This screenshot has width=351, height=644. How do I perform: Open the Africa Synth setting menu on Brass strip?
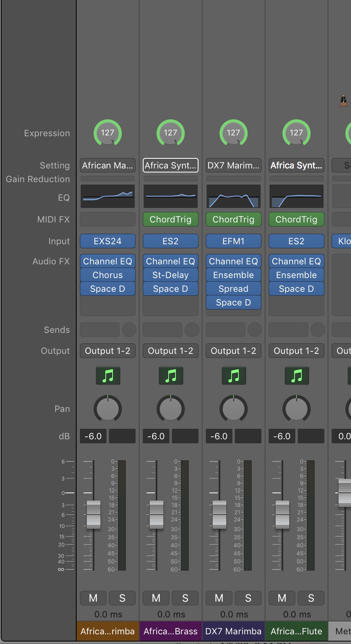point(171,165)
